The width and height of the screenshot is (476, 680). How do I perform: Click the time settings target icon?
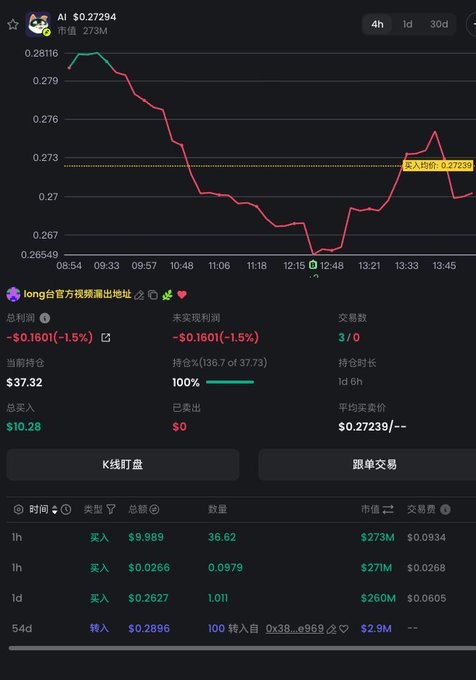[x=18, y=510]
